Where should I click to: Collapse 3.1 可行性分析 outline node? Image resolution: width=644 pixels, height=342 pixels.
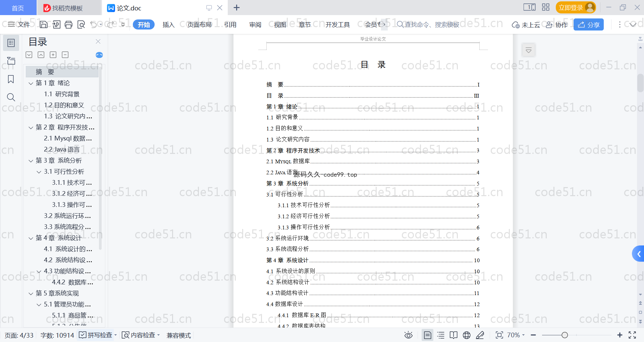(x=39, y=172)
